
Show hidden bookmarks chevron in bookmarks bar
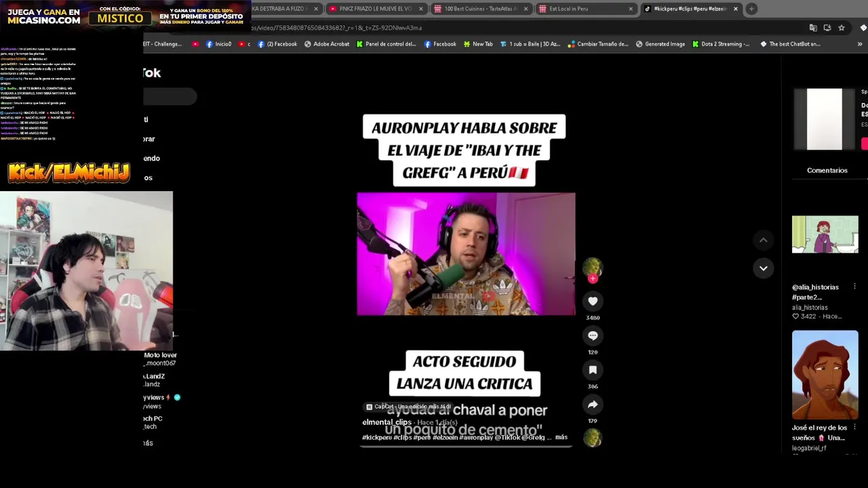[860, 44]
